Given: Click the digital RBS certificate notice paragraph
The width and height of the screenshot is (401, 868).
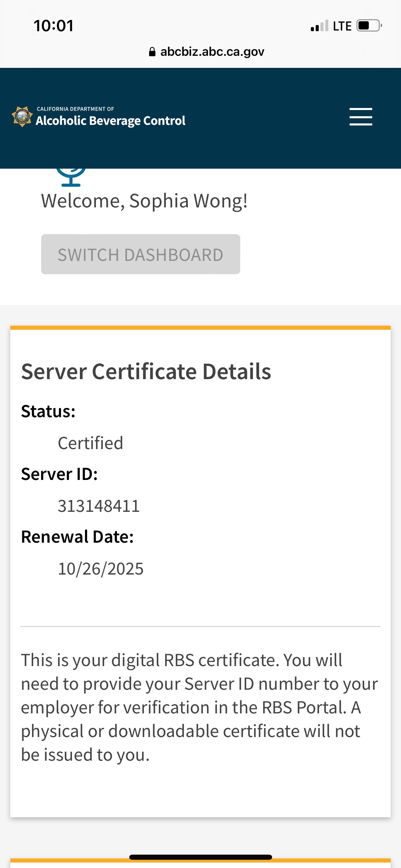Looking at the screenshot, I should [199, 707].
